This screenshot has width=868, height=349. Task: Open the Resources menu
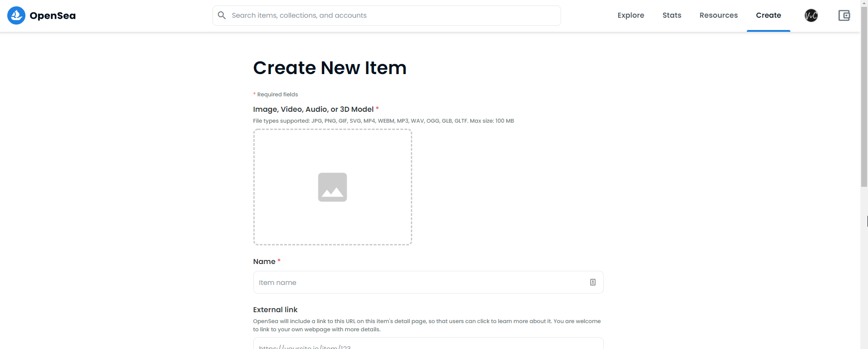click(718, 15)
